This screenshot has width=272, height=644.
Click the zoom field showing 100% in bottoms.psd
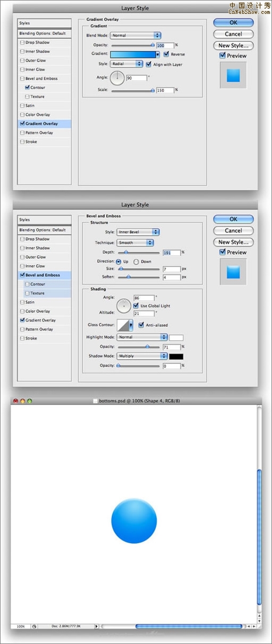(x=21, y=626)
